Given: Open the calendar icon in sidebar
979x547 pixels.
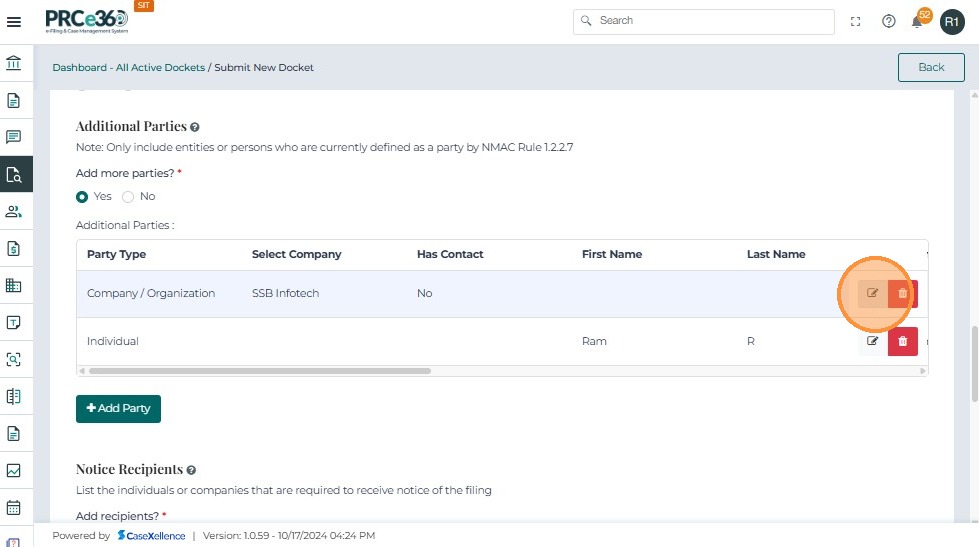Looking at the screenshot, I should coord(14,507).
